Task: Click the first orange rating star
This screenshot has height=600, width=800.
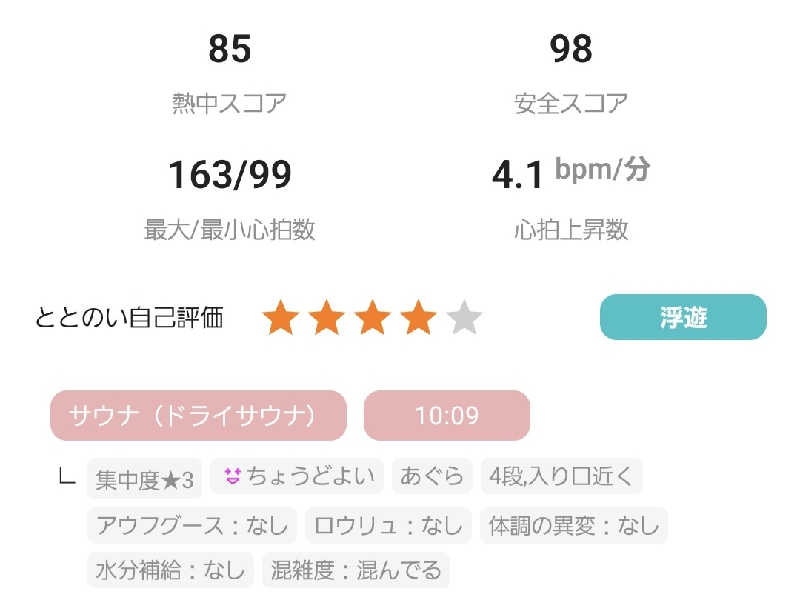Action: click(x=281, y=319)
